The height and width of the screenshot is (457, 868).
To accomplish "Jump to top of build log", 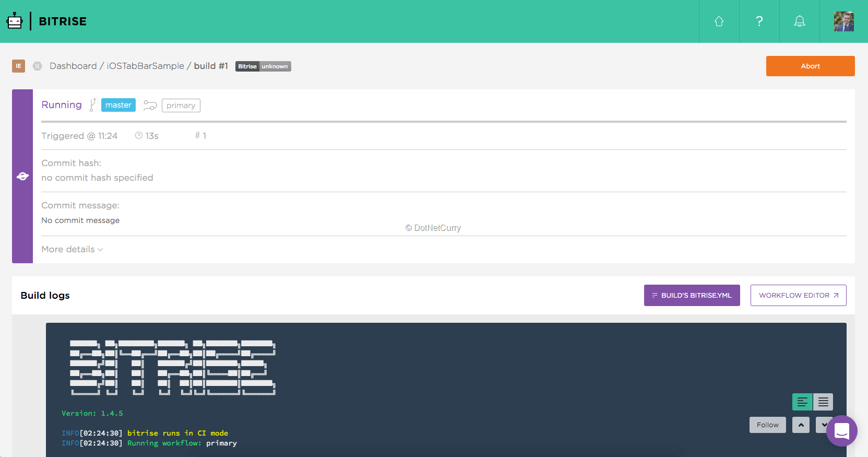I will 801,425.
